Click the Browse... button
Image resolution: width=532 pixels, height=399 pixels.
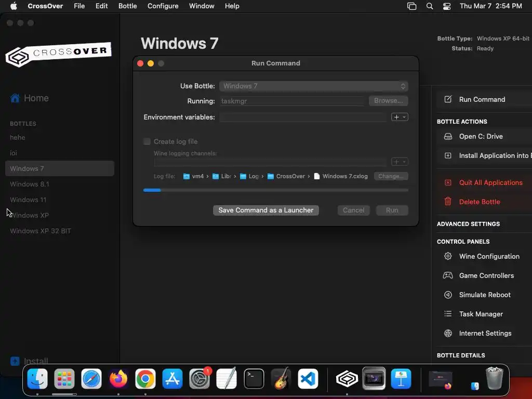pyautogui.click(x=388, y=101)
